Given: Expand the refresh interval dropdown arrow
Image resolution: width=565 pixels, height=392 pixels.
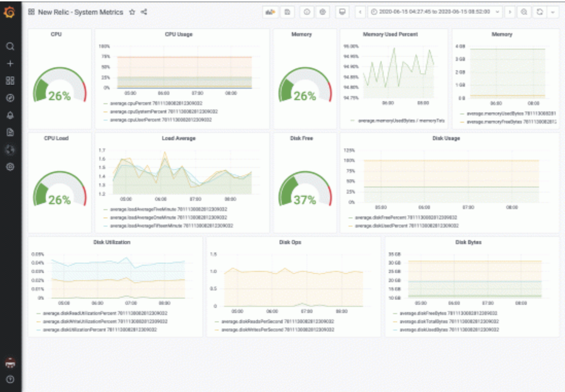Looking at the screenshot, I should (552, 12).
